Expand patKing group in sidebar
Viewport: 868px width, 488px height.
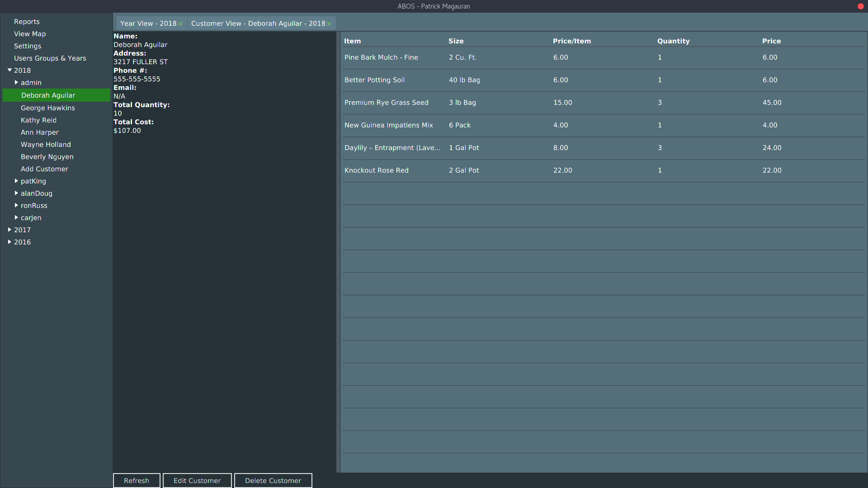click(x=16, y=181)
